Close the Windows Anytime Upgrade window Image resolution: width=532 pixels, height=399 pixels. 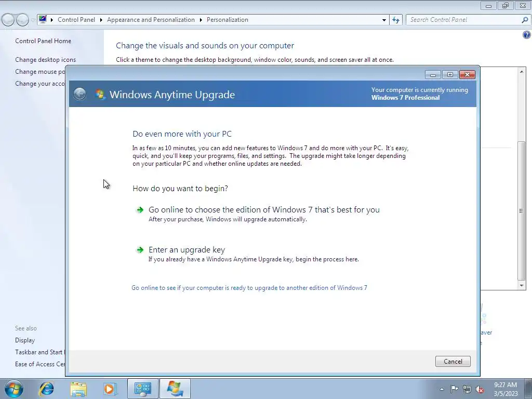(467, 75)
